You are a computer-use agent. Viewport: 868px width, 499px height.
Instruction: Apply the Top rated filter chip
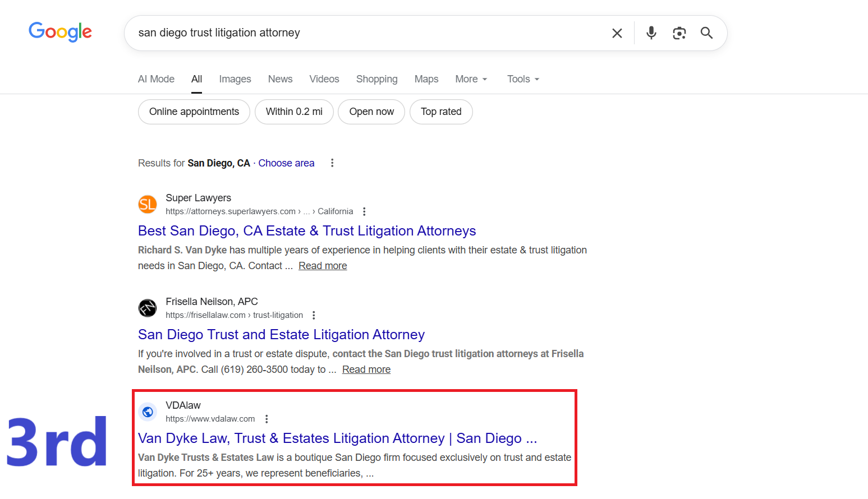441,112
